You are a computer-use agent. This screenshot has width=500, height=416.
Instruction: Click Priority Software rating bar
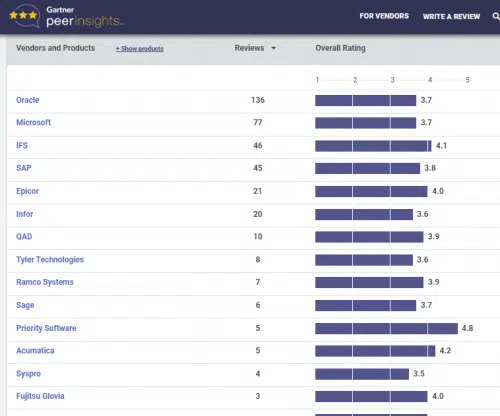(x=386, y=328)
